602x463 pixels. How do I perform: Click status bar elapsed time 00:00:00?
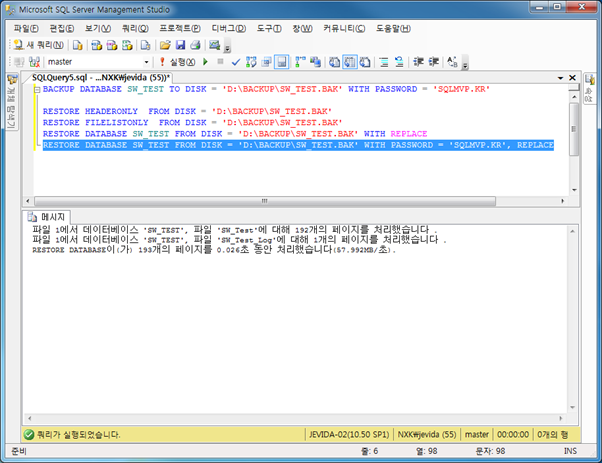pos(513,435)
